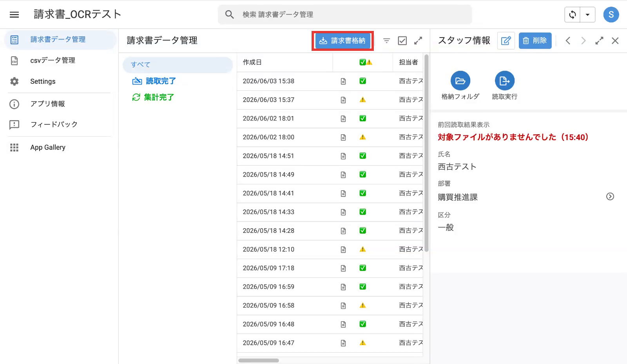Click the 格納フォルダ folder icon
Viewport: 627px width, 364px height.
[x=460, y=81]
